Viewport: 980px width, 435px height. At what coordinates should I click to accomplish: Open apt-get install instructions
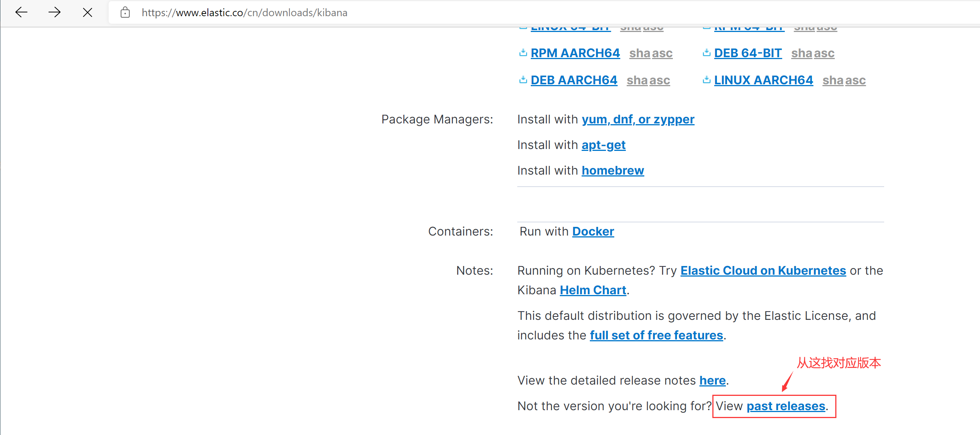[603, 145]
